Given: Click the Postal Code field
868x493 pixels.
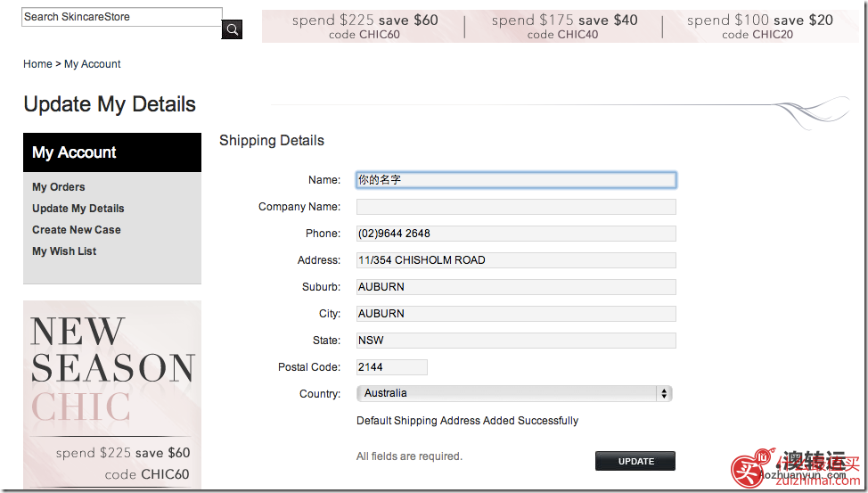Looking at the screenshot, I should point(392,366).
